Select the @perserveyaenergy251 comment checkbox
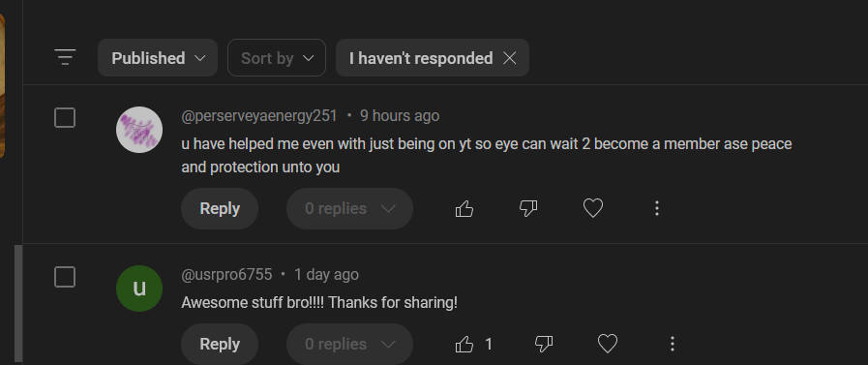Screen dimensions: 868x365 coord(65,117)
